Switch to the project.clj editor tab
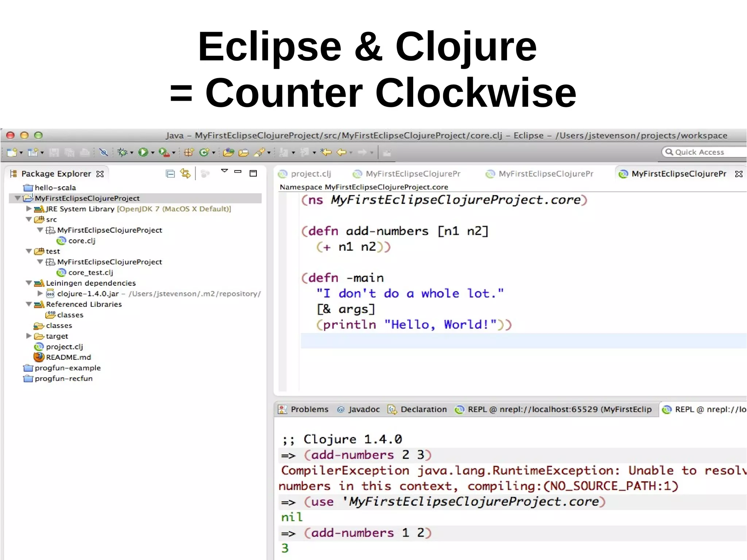Image resolution: width=747 pixels, height=560 pixels. pyautogui.click(x=305, y=174)
